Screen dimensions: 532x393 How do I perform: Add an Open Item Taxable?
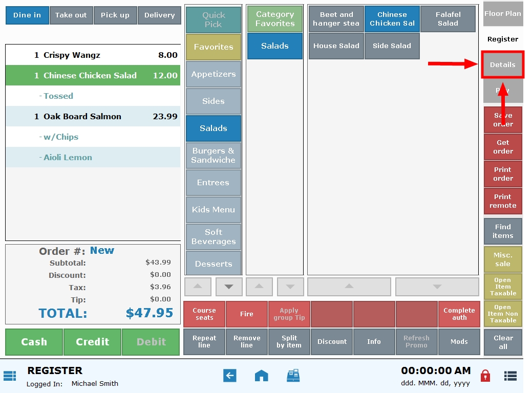[503, 287]
